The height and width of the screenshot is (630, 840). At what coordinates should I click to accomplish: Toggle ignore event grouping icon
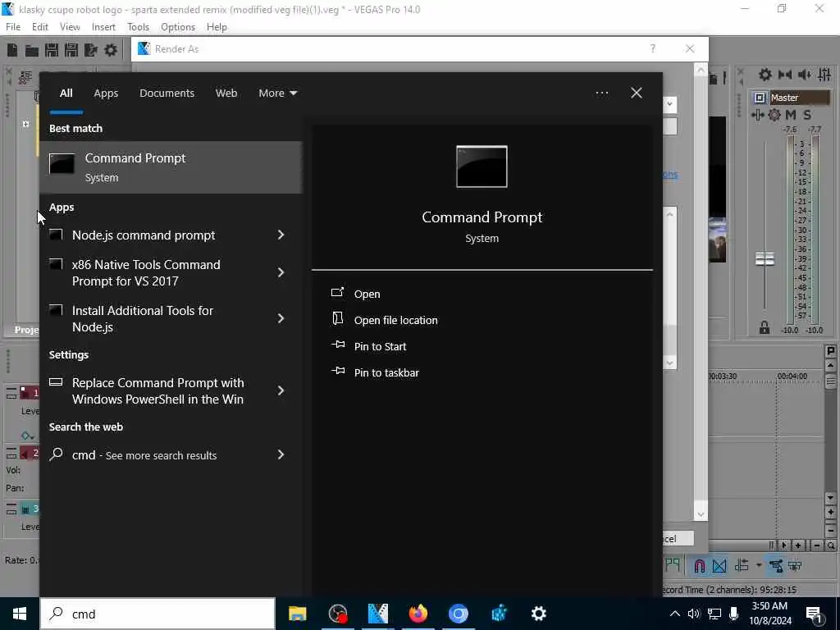(x=795, y=566)
